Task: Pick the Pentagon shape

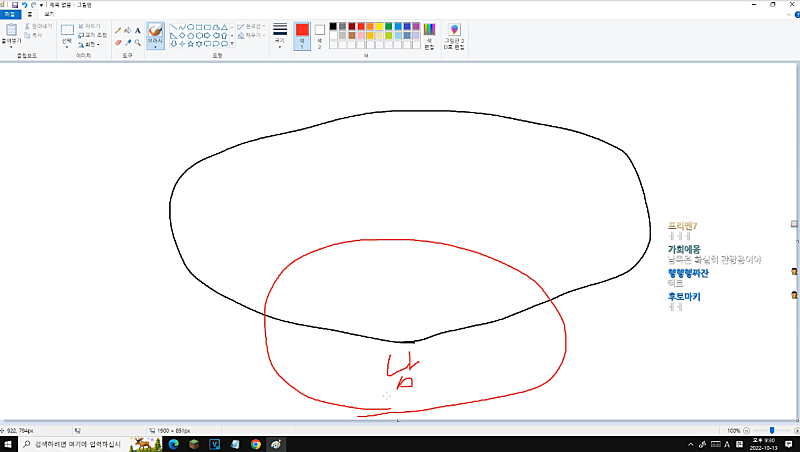Action: pos(190,36)
